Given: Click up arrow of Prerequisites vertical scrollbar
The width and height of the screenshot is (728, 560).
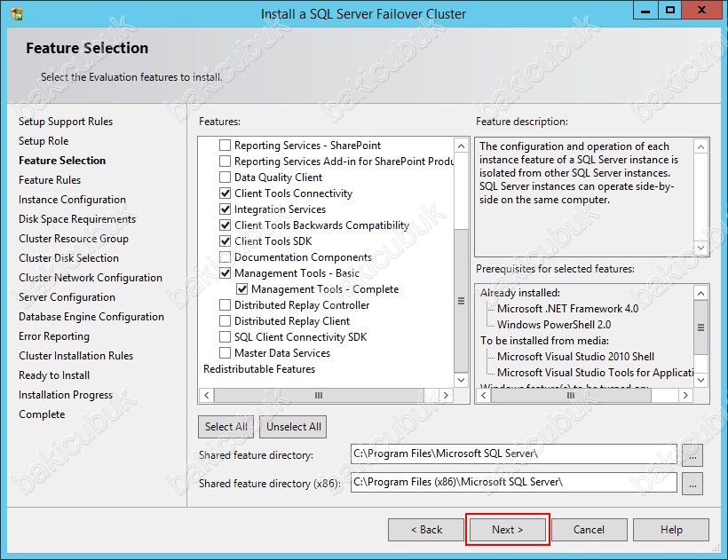Looking at the screenshot, I should pyautogui.click(x=700, y=293).
